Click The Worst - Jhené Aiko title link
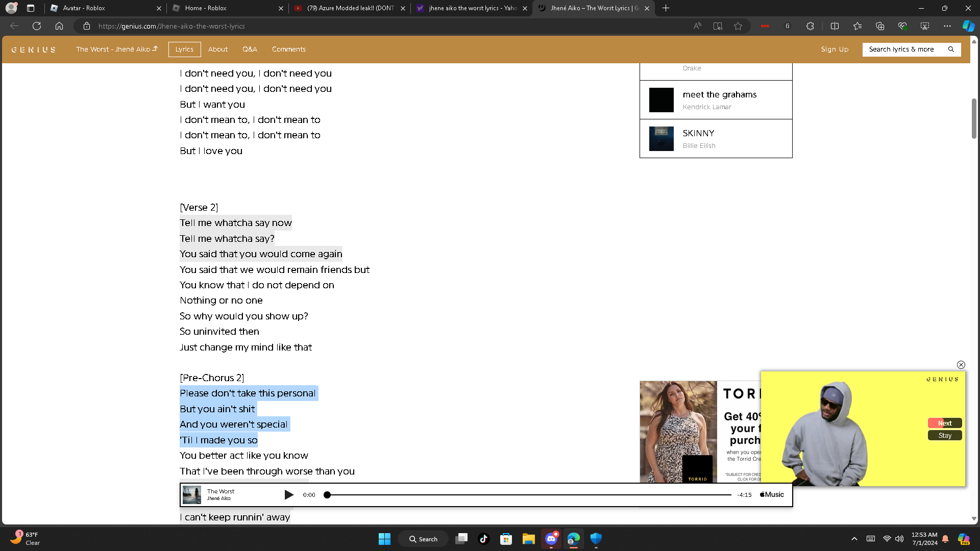Screen dimensions: 980x551 click(x=117, y=49)
